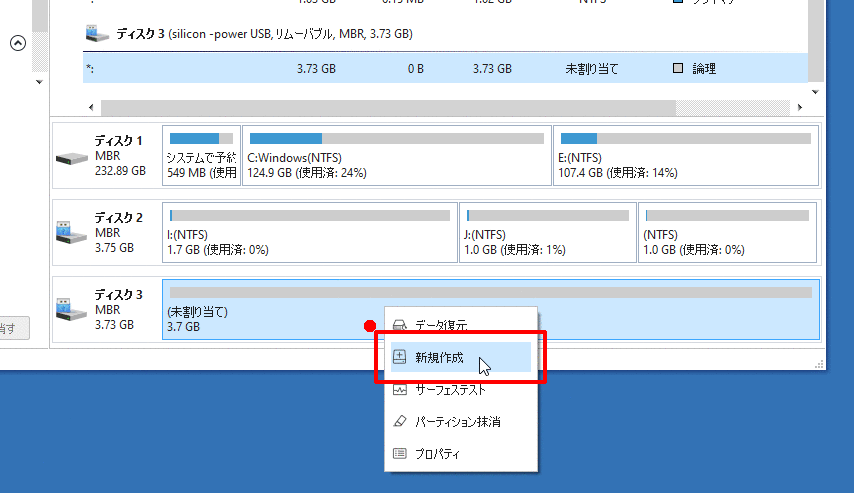Click the サーフェステスト menu entry
The width and height of the screenshot is (854, 493).
450,390
